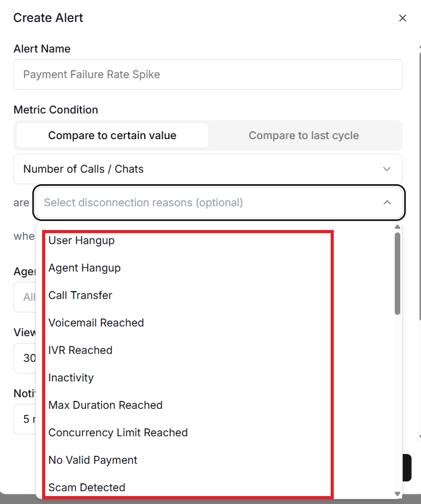Click the Alert Name input field
Viewport: 421px width, 504px height.
tap(207, 74)
